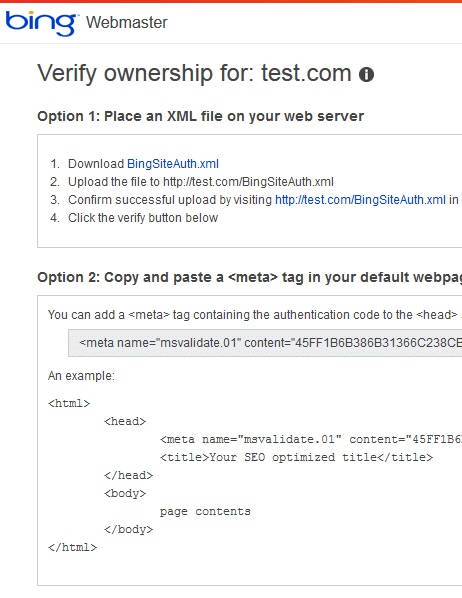Viewport: 462px width, 598px height.
Task: Click the opening <head> tag in the example
Action: coord(125,421)
